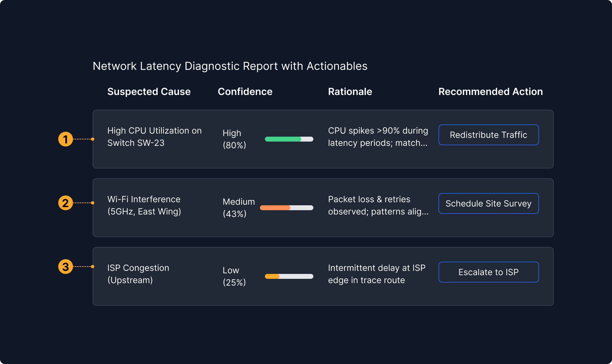Click the green 80% confidence bar
Viewport: 612px width, 364px height.
coord(289,139)
